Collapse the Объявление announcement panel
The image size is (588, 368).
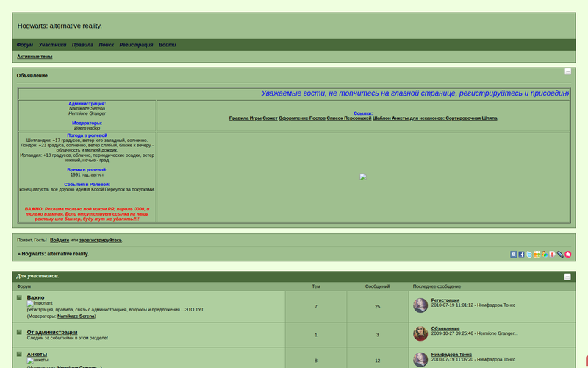point(567,71)
